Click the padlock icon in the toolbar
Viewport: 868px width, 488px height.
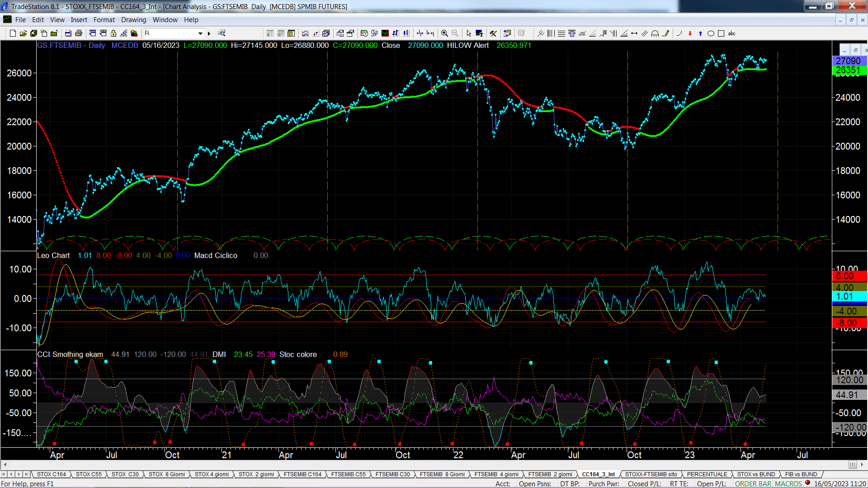point(113,33)
